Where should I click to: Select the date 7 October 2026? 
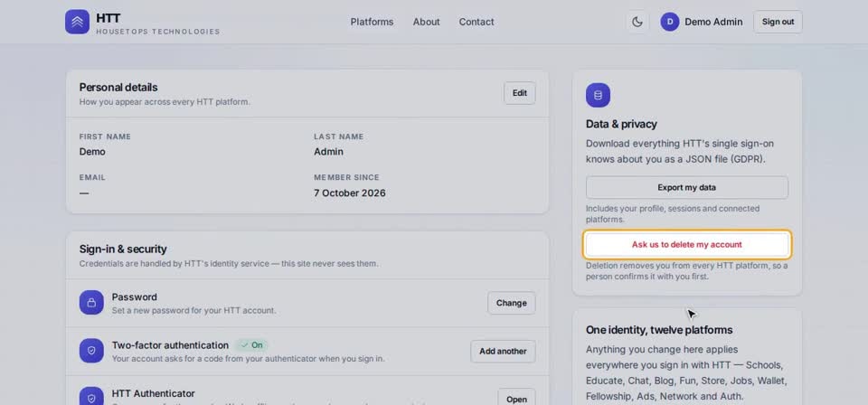coord(349,193)
